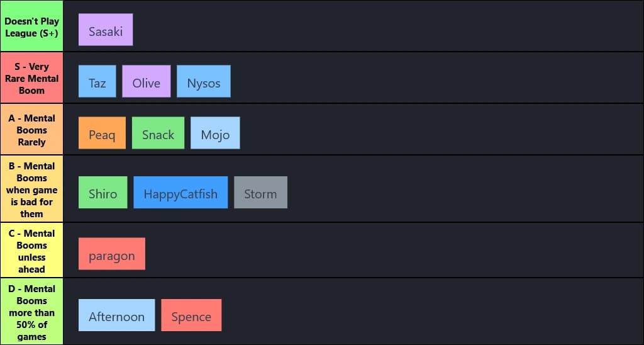The width and height of the screenshot is (644, 345).
Task: Click the red paragon tile
Action: click(x=112, y=254)
